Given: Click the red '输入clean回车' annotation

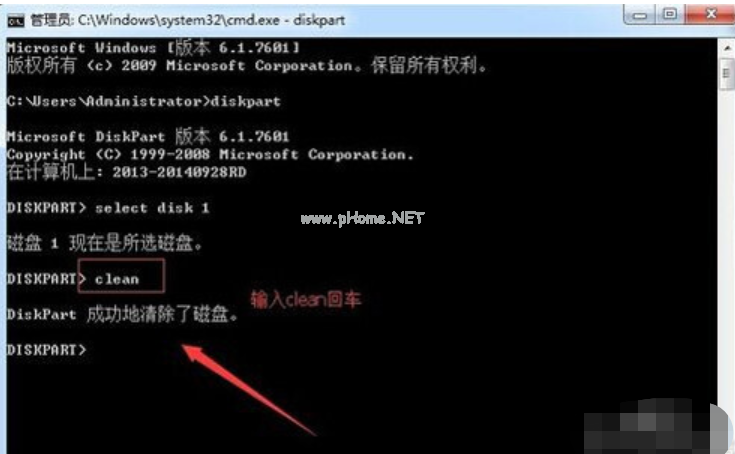Looking at the screenshot, I should tap(306, 299).
